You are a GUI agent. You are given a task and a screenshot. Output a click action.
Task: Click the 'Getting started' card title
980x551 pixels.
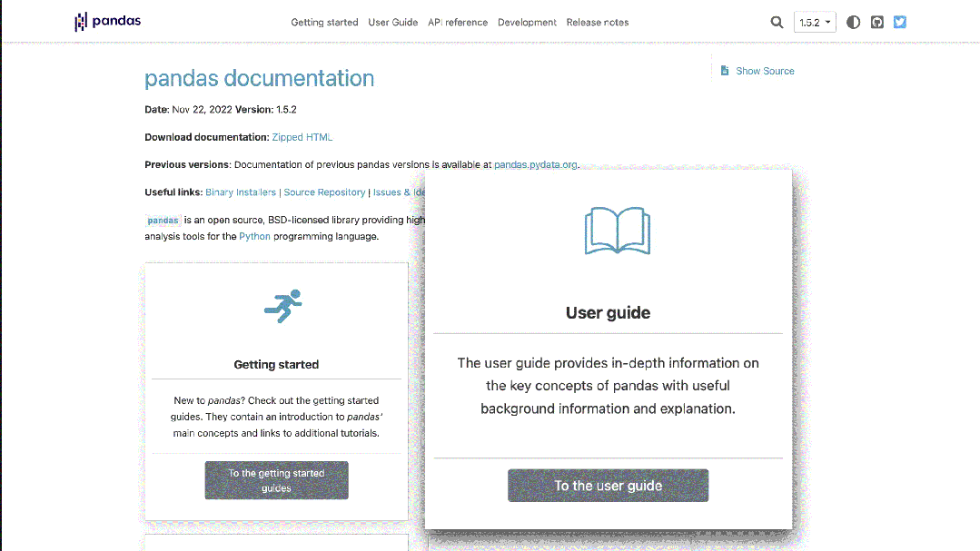(x=276, y=365)
